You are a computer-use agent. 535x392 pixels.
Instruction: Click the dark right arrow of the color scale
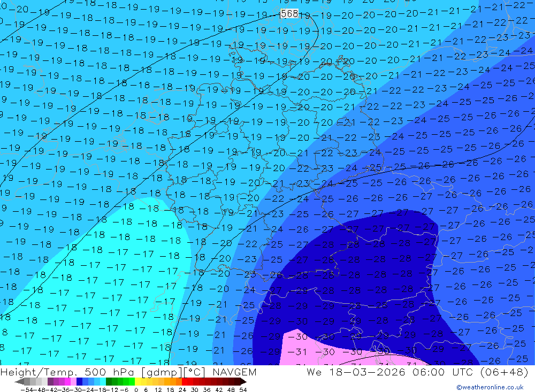point(243,381)
